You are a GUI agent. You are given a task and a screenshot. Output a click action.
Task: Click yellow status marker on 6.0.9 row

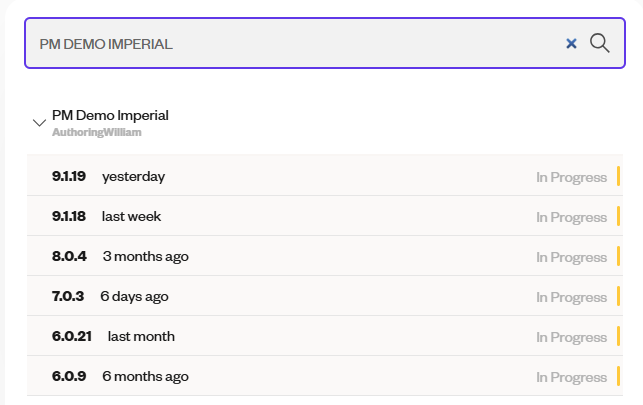pos(618,377)
